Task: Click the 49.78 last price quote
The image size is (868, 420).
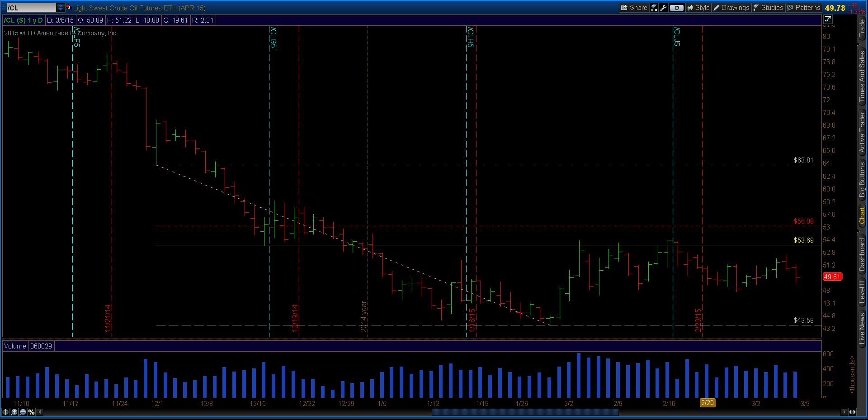Action: click(835, 8)
